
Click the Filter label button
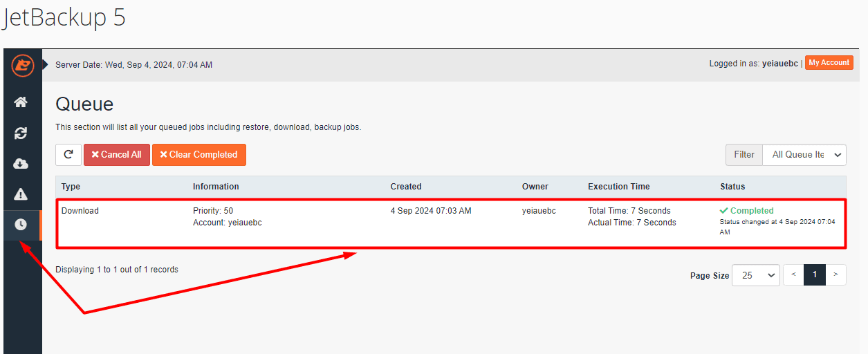[744, 155]
